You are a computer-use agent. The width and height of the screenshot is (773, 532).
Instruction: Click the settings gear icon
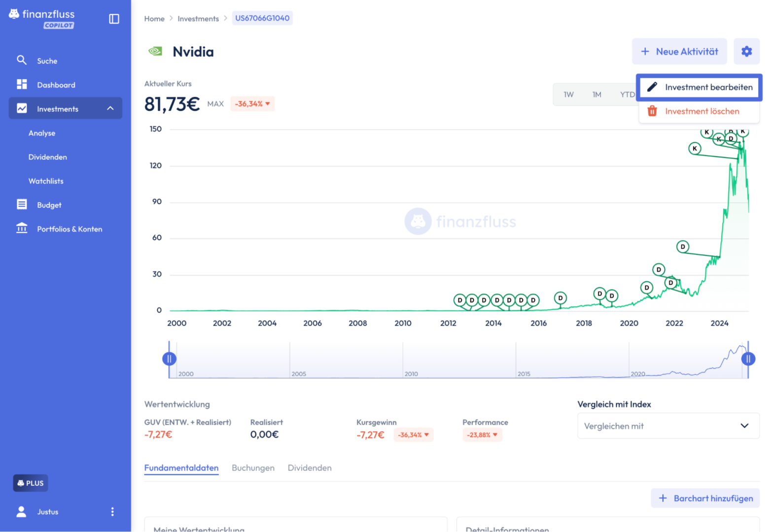(746, 51)
